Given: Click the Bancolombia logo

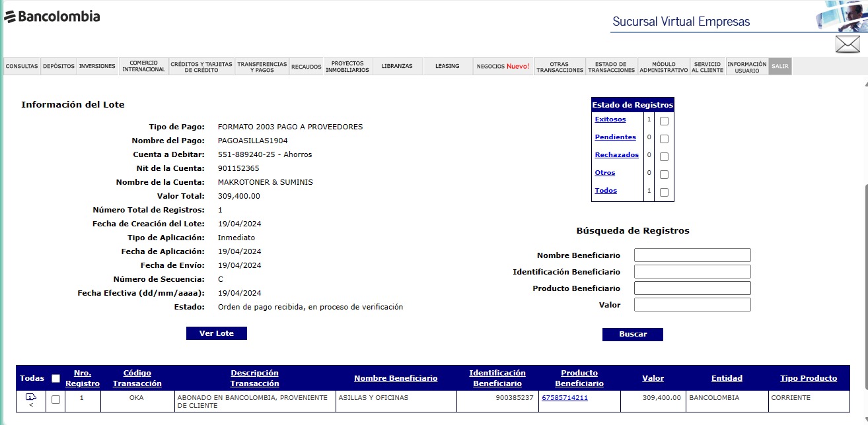Looking at the screenshot, I should coord(52,16).
